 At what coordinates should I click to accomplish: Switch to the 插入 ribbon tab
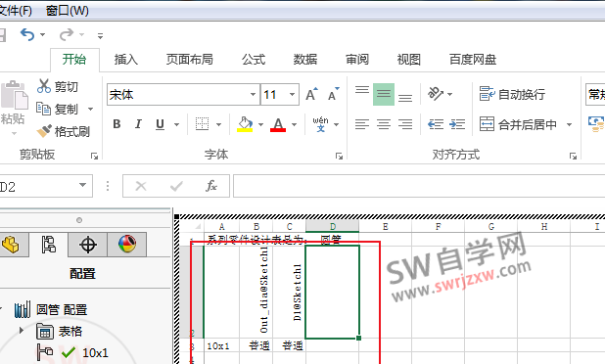tap(125, 60)
